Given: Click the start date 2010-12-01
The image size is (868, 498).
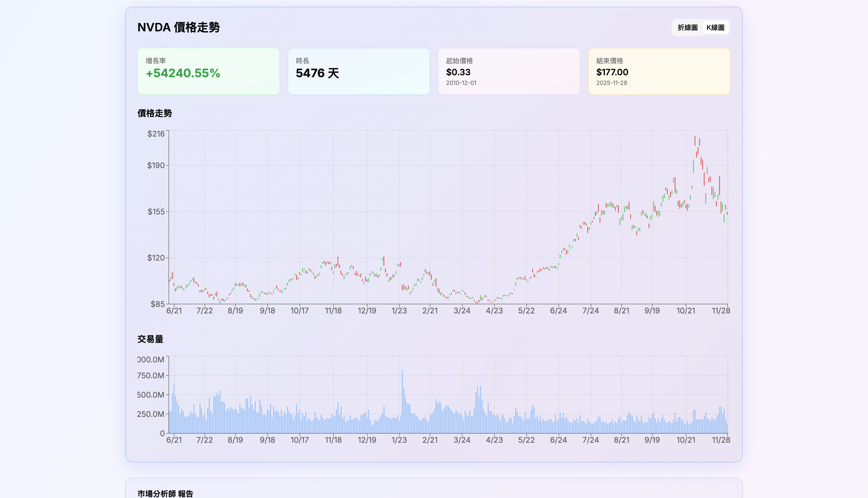Looking at the screenshot, I should 461,83.
